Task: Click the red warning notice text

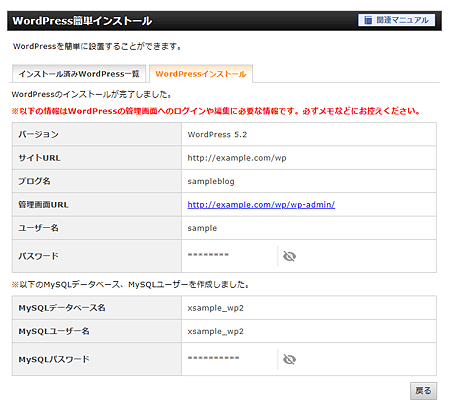Action: tap(216, 111)
